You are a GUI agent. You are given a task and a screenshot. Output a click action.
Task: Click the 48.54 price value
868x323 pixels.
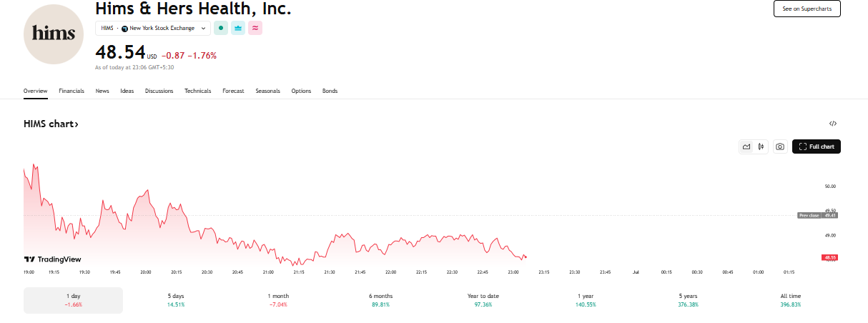120,53
